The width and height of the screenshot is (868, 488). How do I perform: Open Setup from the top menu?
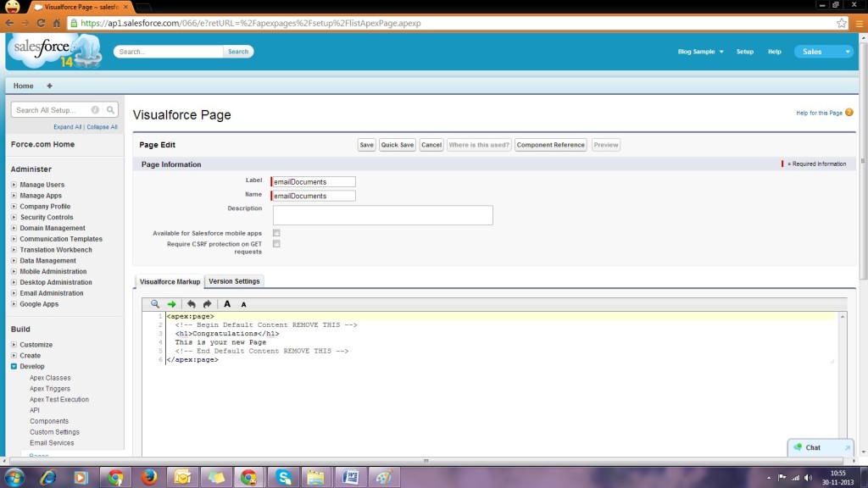click(x=744, y=52)
